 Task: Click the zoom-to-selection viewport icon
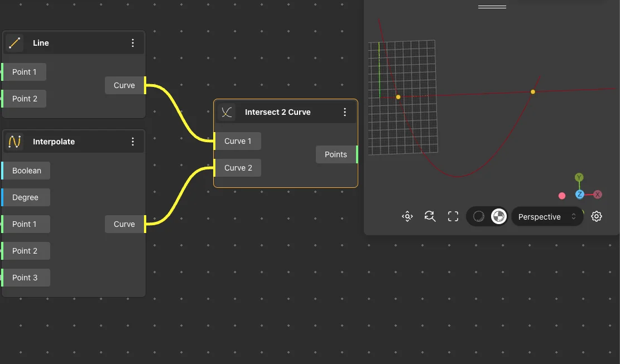407,216
